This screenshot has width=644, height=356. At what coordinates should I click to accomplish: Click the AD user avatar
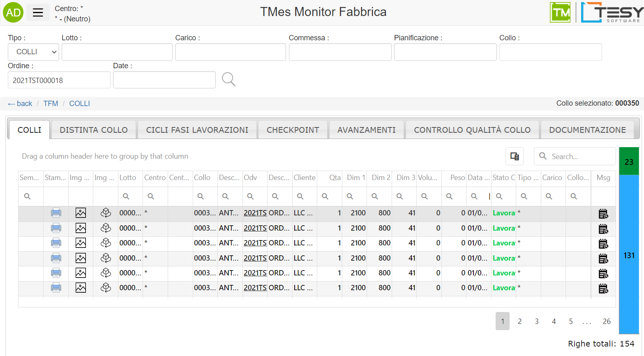tap(13, 13)
